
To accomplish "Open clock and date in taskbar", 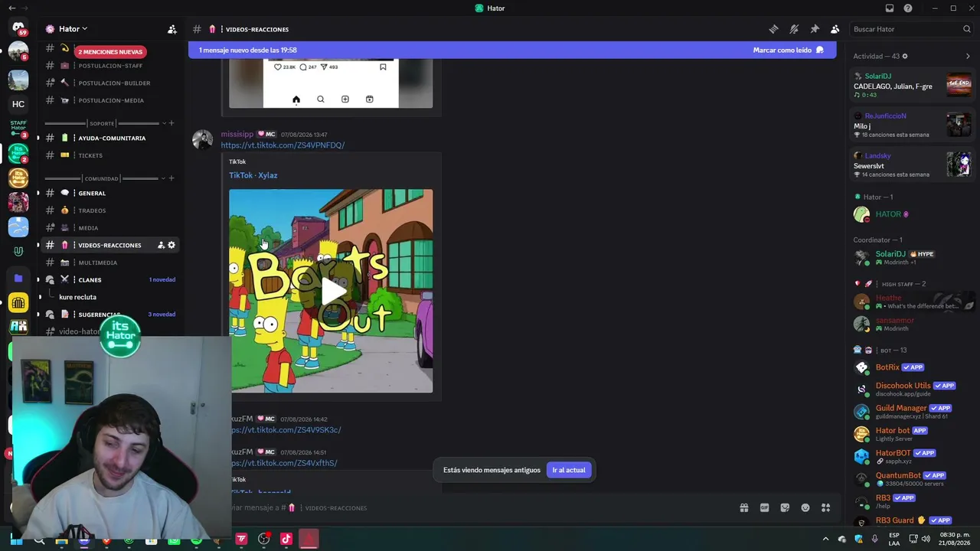I will [x=954, y=539].
